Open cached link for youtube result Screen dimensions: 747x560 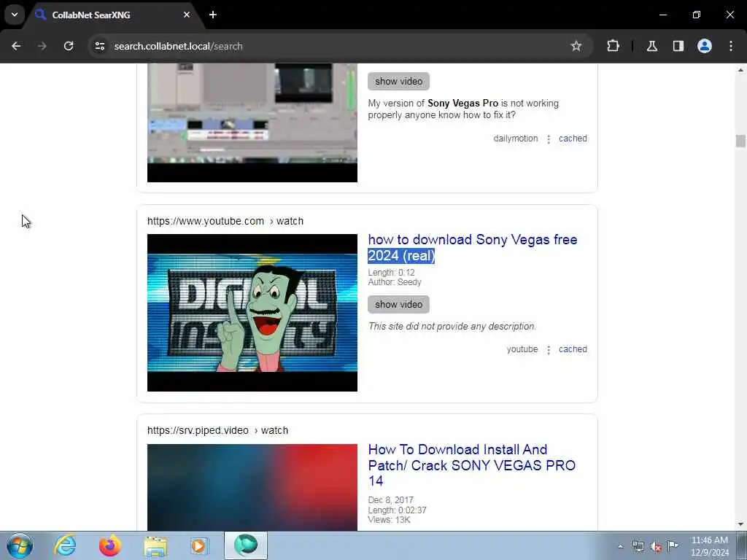tap(573, 349)
